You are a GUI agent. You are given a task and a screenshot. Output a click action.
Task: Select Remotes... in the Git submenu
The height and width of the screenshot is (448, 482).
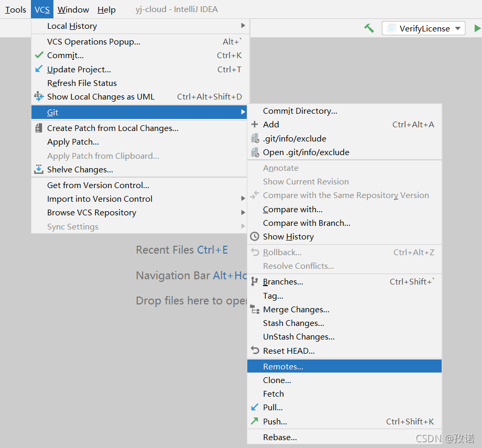(344, 366)
